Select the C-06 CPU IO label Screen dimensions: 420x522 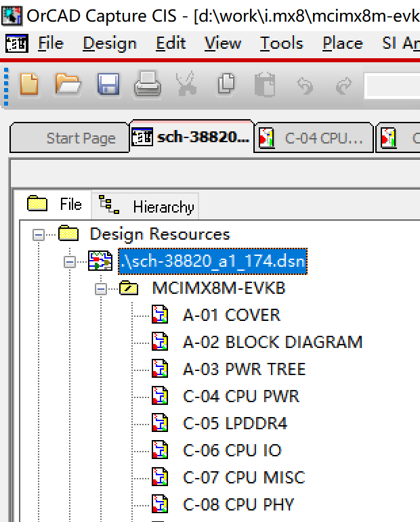[x=232, y=450]
